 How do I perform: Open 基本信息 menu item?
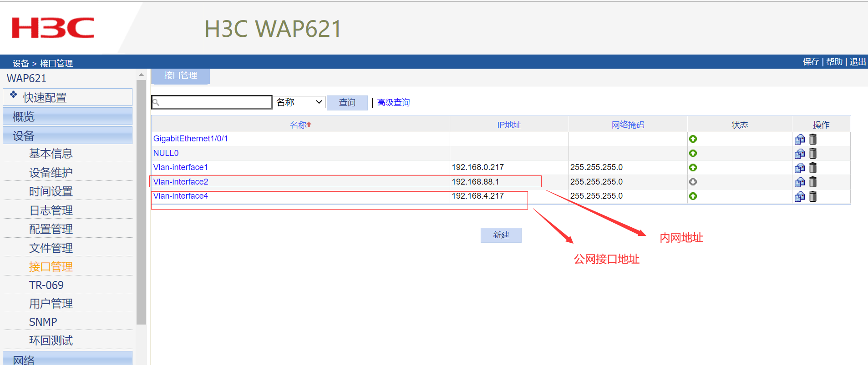pos(51,154)
